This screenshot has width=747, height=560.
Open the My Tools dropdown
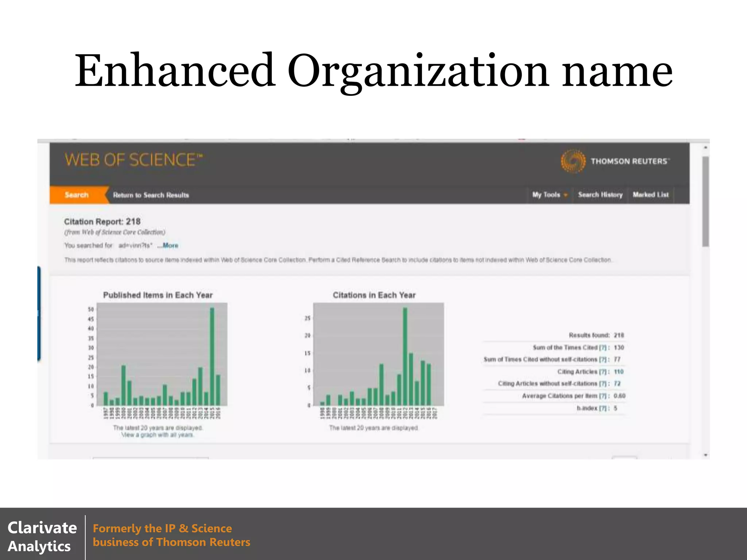[x=550, y=195]
